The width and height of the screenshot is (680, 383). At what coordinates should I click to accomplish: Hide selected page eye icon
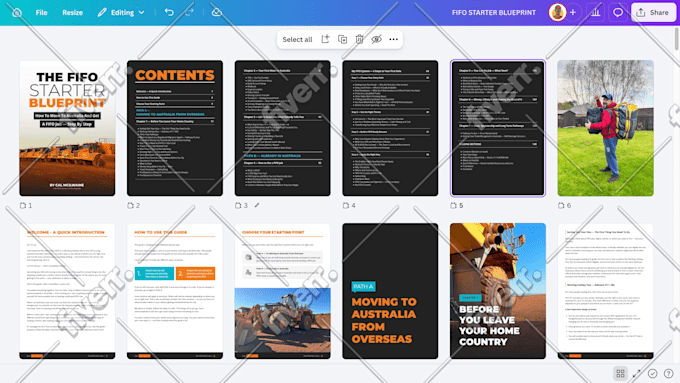376,39
